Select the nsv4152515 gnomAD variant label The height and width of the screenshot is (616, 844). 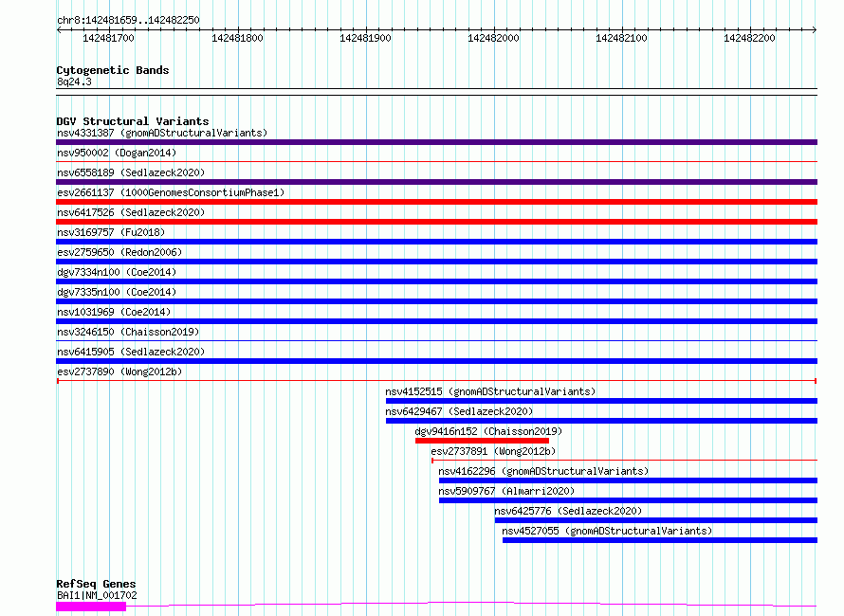tap(490, 391)
